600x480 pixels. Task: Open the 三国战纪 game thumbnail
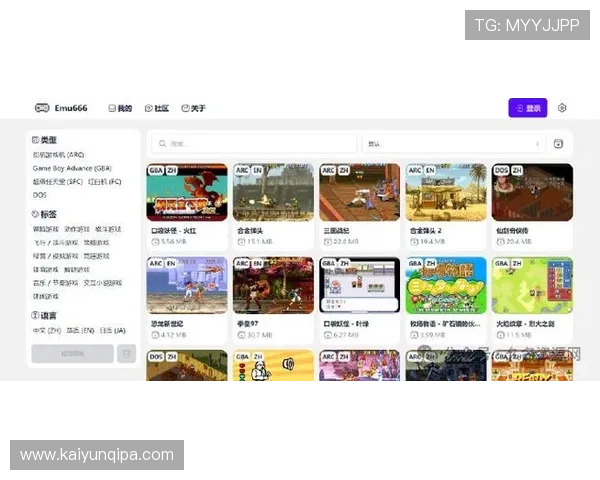pyautogui.click(x=360, y=192)
